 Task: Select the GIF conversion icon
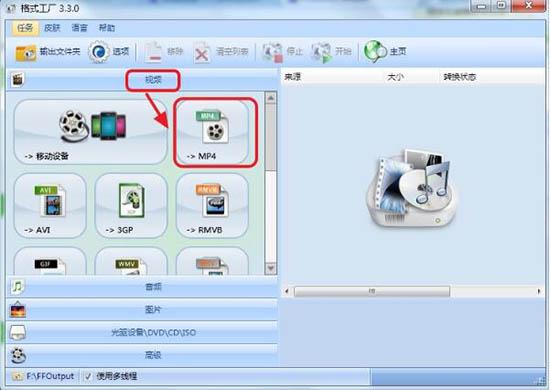50,261
